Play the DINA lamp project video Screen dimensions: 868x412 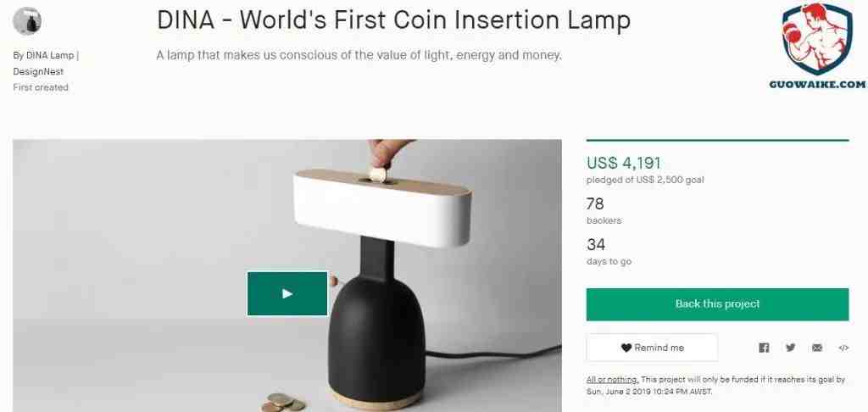[287, 293]
